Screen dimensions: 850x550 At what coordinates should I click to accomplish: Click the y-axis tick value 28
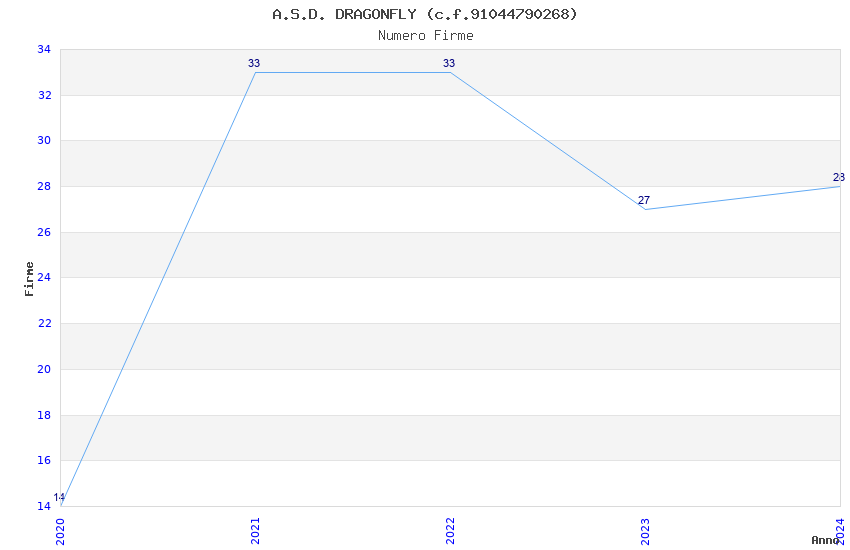pyautogui.click(x=44, y=186)
